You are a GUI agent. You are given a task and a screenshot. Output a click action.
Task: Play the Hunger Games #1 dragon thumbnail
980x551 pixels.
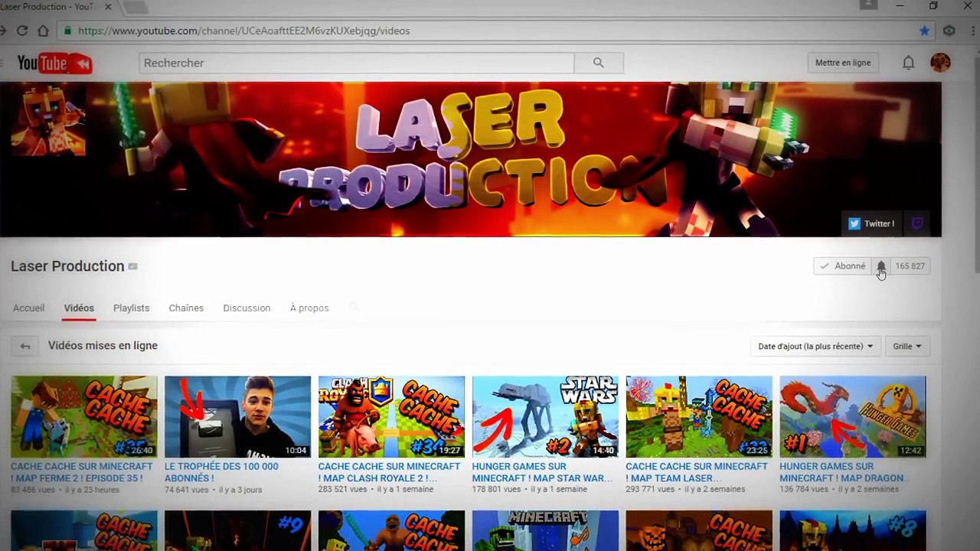coord(853,417)
